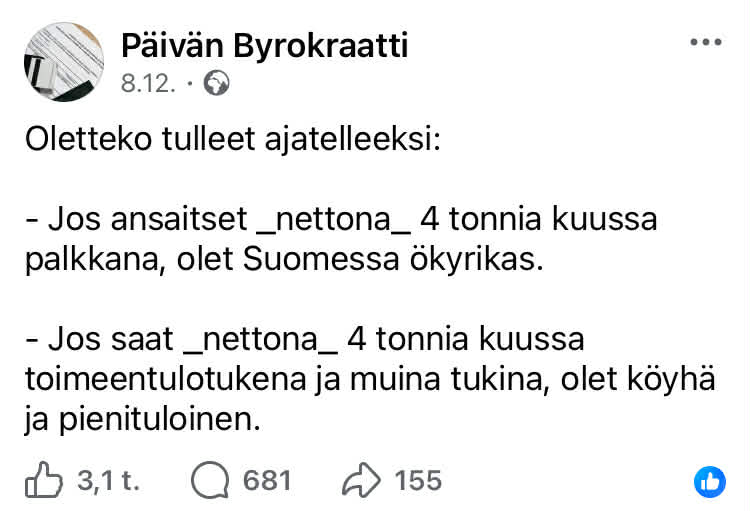The width and height of the screenshot is (750, 511).
Task: Click the blue like reaction badge
Action: pos(709,482)
